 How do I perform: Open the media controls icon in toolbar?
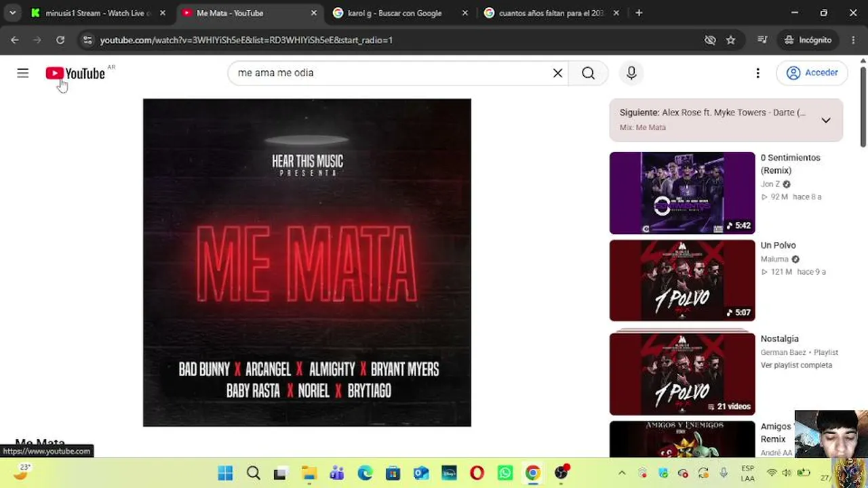pyautogui.click(x=762, y=40)
